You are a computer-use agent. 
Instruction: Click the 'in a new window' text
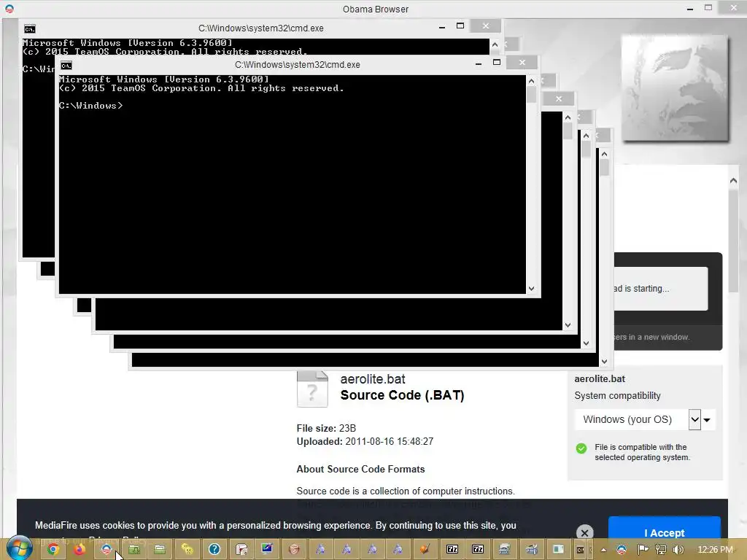point(659,337)
